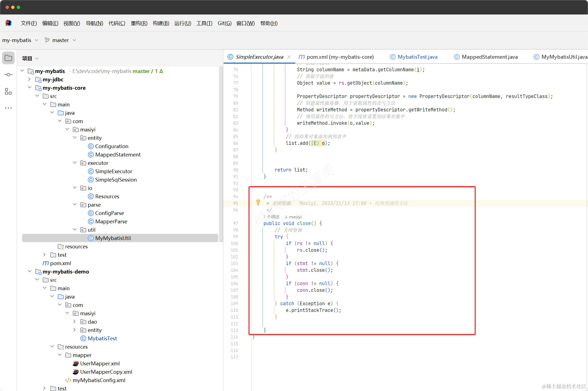Click the More tool windows ellipsis
The image size is (588, 391).
[8, 108]
